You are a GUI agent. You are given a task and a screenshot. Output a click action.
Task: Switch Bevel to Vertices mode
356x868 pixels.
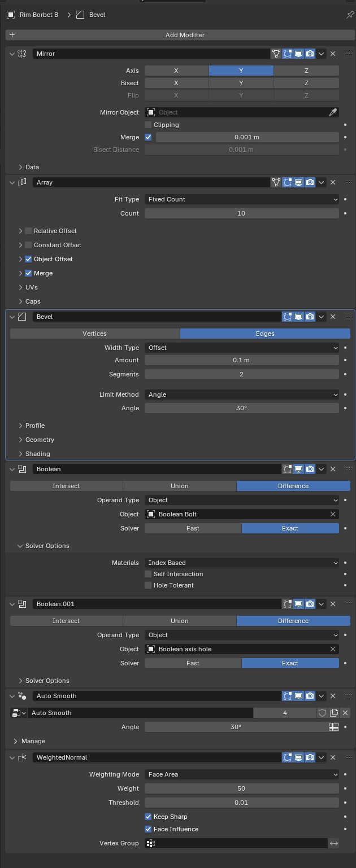pos(95,334)
